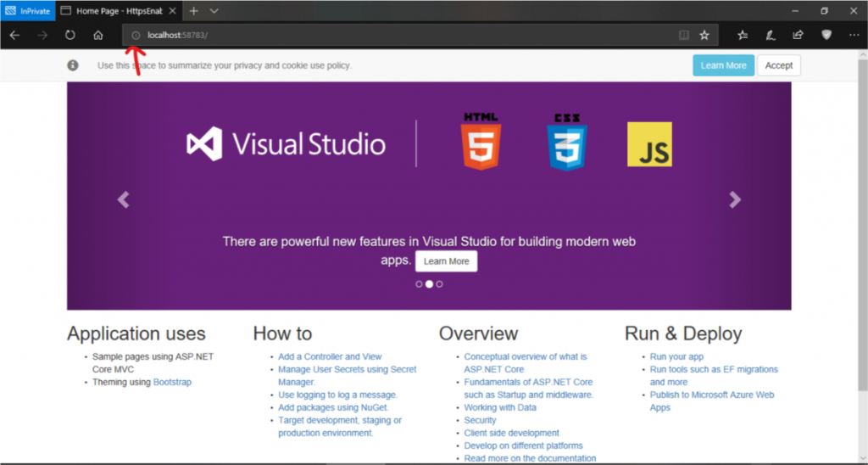Click the How to heading

tap(282, 333)
